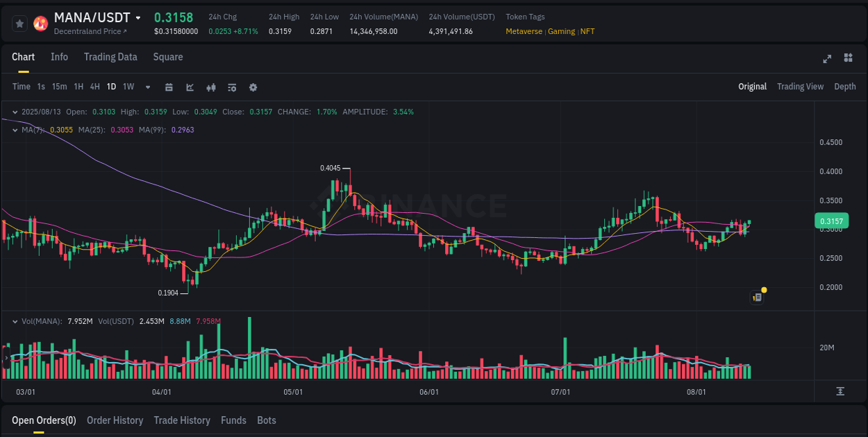The height and width of the screenshot is (437, 868).
Task: Collapse the OHLC info row chevron
Action: pyautogui.click(x=15, y=112)
